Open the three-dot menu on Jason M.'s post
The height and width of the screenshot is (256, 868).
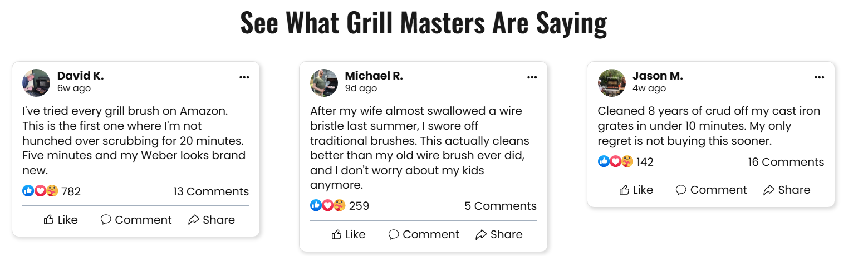coord(819,77)
